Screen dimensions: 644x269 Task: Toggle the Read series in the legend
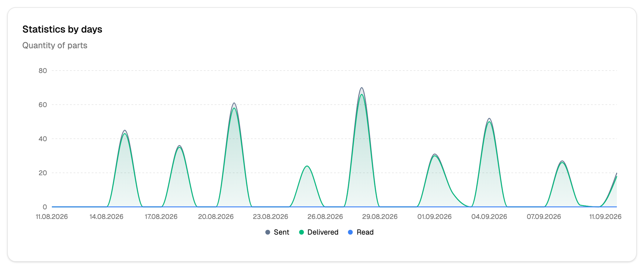[361, 232]
